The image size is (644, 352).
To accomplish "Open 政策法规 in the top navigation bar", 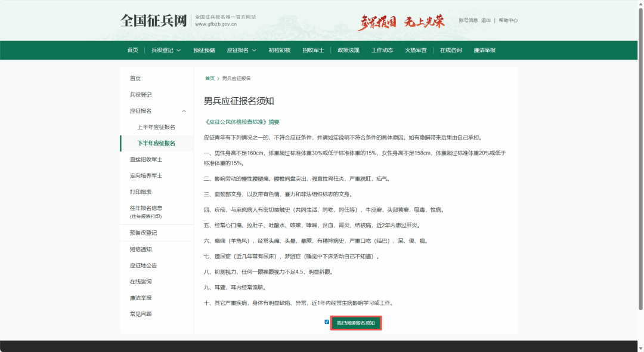I will [x=348, y=50].
